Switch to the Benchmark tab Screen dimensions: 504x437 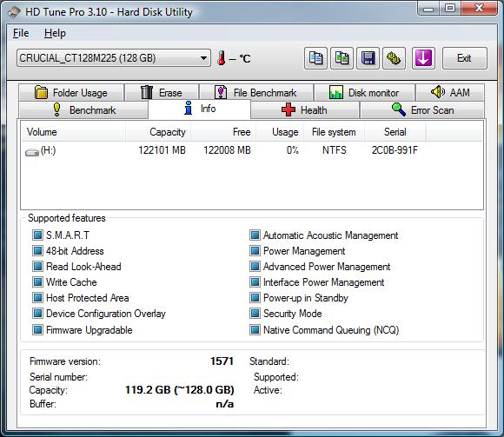click(x=83, y=110)
